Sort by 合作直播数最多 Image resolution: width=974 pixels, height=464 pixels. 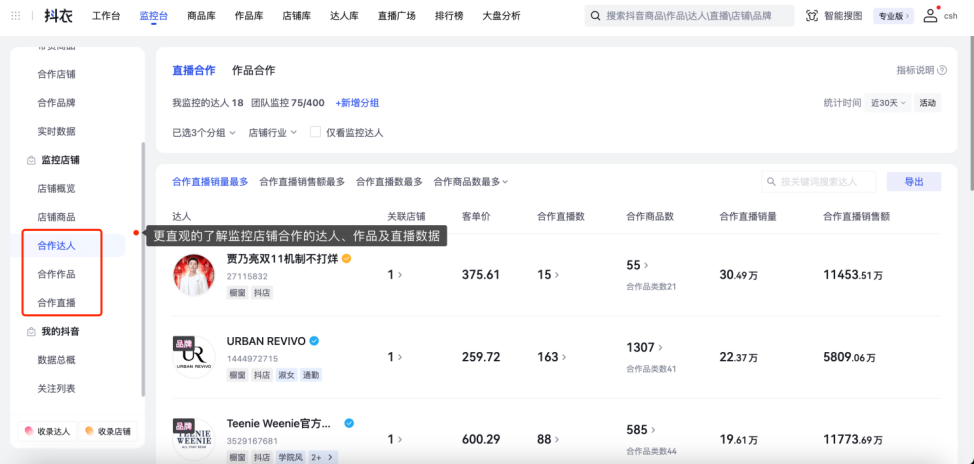coord(389,181)
